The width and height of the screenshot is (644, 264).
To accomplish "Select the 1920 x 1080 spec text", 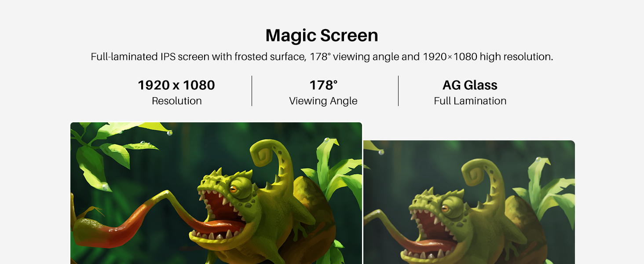I will point(176,85).
